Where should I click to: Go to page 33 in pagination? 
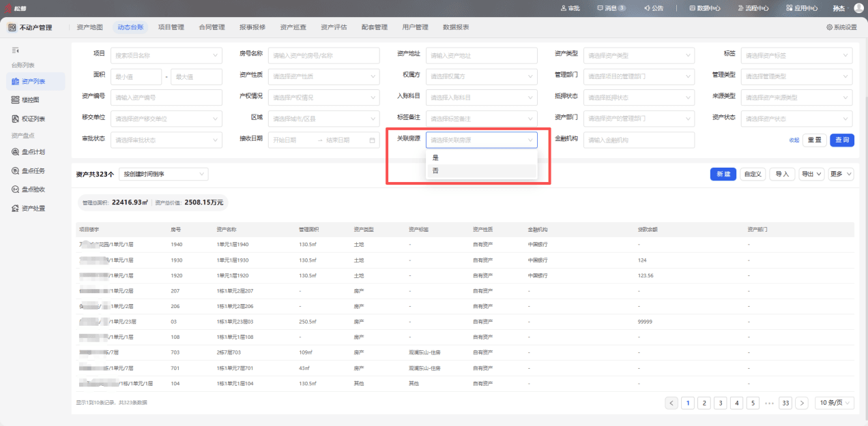coord(786,403)
